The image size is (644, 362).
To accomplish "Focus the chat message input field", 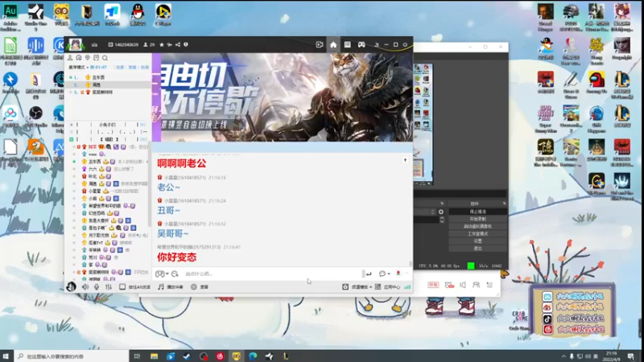I will pyautogui.click(x=271, y=274).
